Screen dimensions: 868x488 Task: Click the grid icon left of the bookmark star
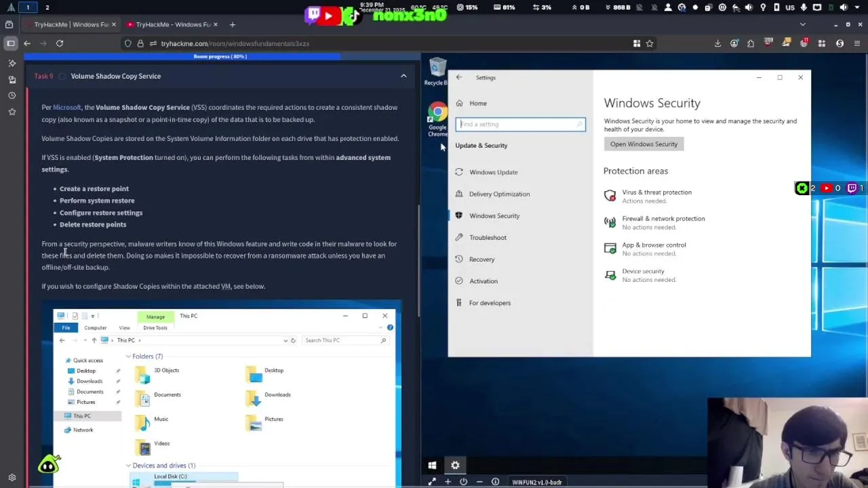[637, 43]
